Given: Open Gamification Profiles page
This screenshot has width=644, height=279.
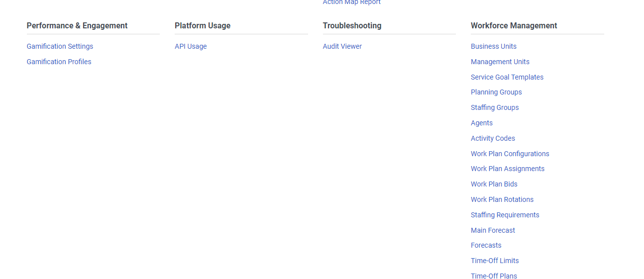Looking at the screenshot, I should [x=59, y=62].
